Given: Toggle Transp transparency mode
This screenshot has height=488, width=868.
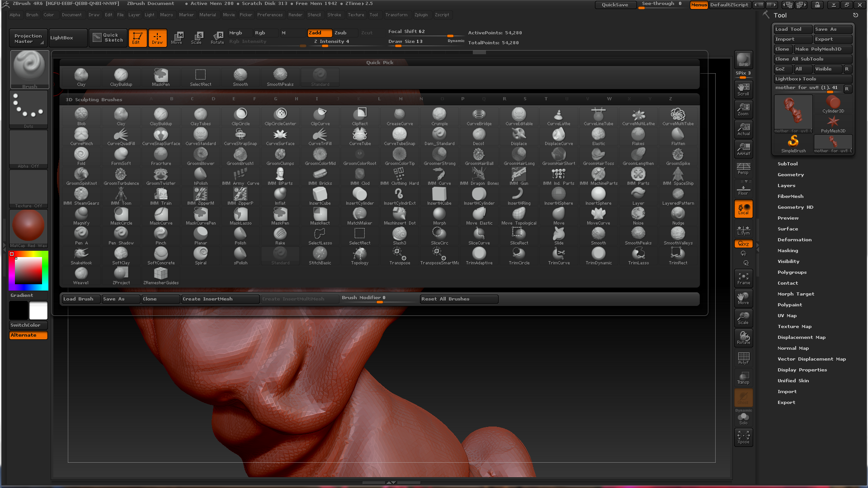Looking at the screenshot, I should point(743,378).
